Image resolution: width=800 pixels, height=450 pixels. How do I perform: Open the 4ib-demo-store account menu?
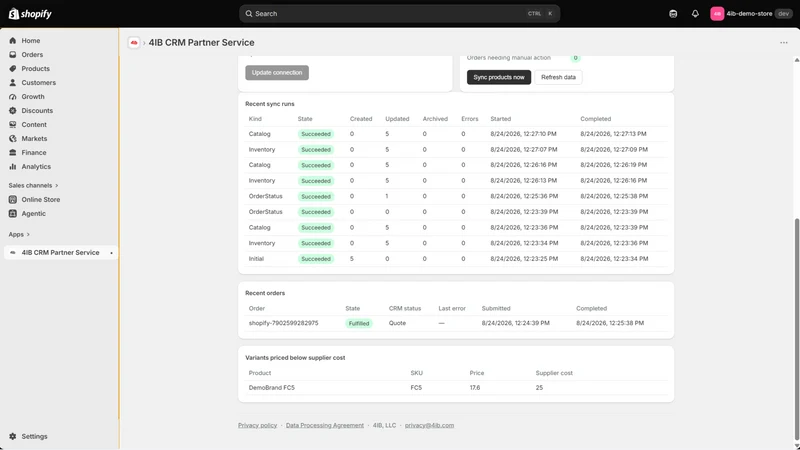pyautogui.click(x=751, y=14)
